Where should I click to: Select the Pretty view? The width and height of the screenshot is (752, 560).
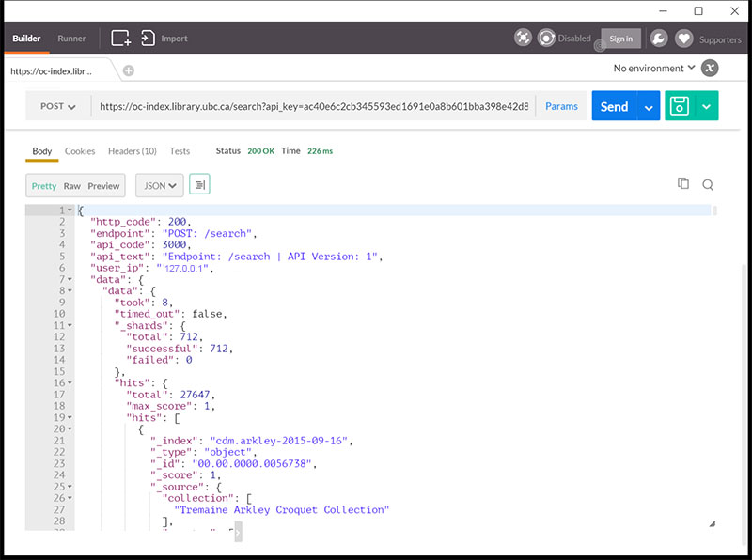[44, 186]
